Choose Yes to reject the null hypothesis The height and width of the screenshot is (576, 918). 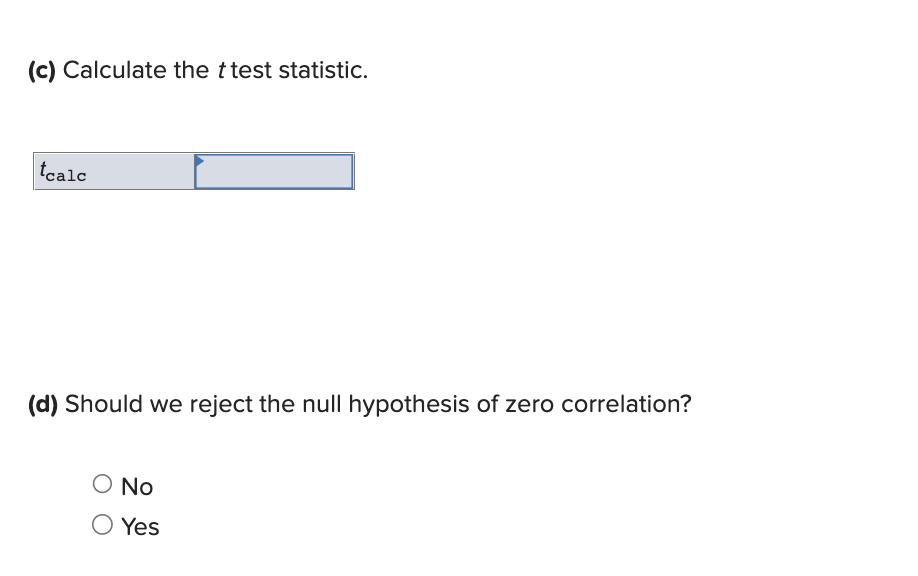[102, 522]
